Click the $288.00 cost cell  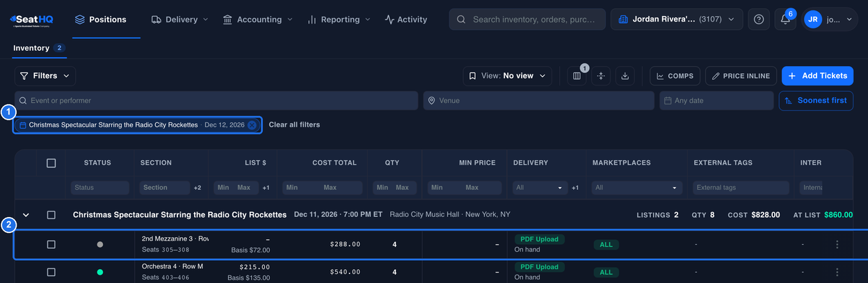coord(345,245)
